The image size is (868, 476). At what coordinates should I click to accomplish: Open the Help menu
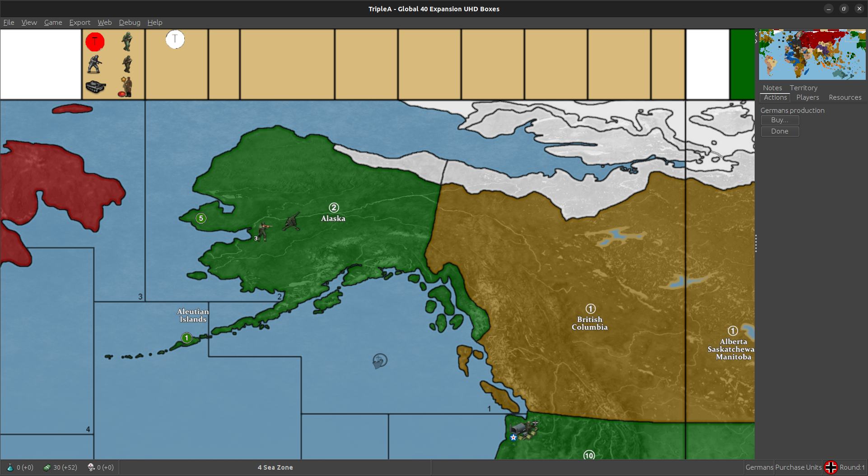[x=155, y=23]
